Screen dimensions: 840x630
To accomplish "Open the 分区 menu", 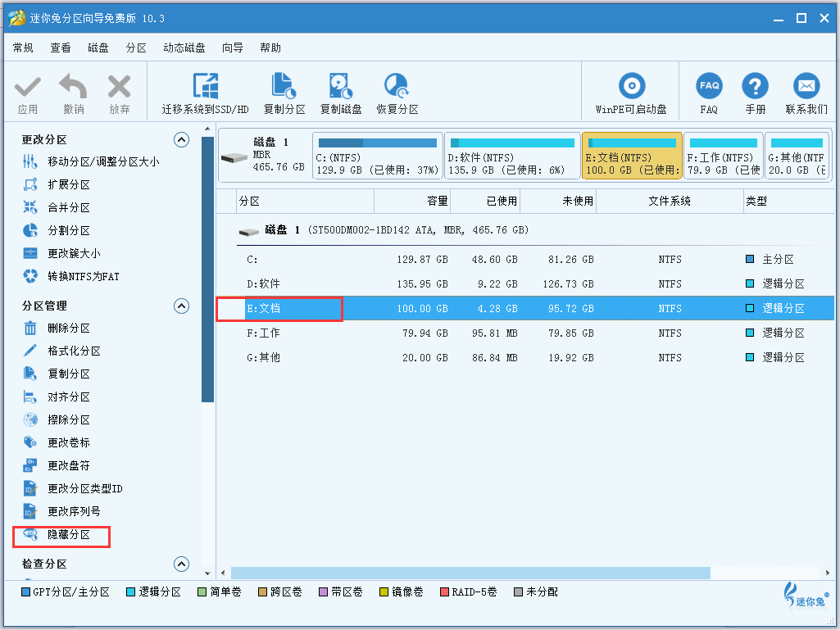I will pos(136,48).
